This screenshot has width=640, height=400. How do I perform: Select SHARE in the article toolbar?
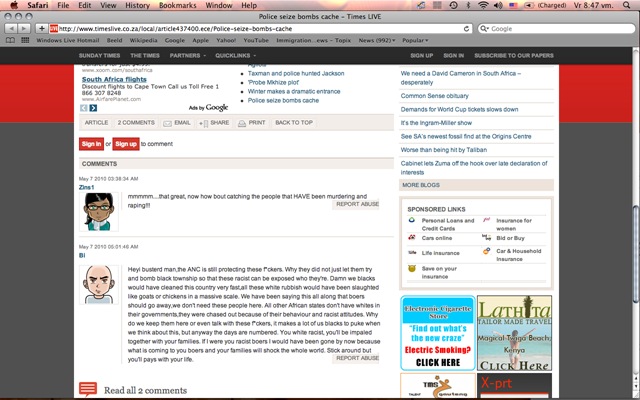tap(214, 123)
